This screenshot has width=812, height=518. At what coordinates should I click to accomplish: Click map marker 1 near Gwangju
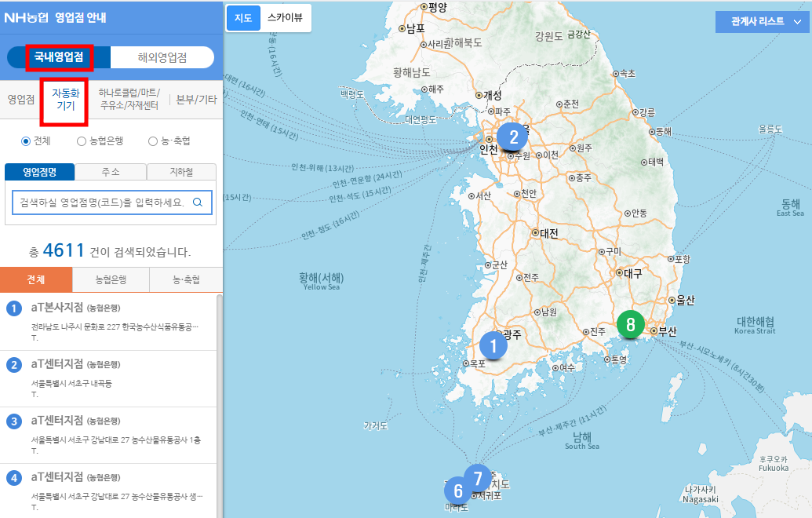(493, 344)
